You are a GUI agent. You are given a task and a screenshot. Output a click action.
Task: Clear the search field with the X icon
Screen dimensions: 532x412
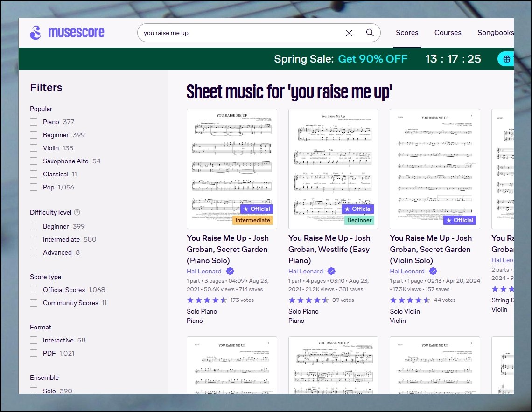click(349, 33)
